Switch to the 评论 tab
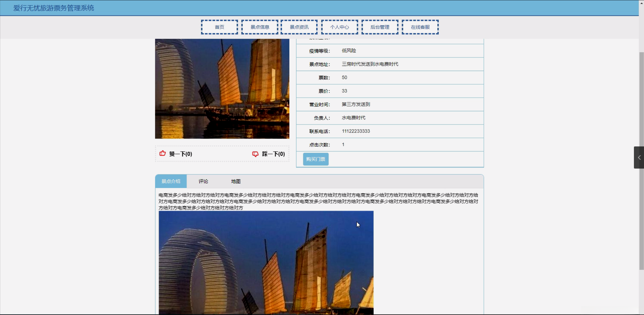Viewport: 644px width, 315px height. click(203, 181)
